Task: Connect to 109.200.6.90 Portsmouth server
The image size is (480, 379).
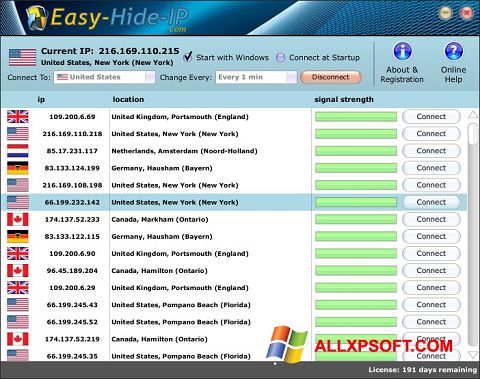Action: (431, 254)
